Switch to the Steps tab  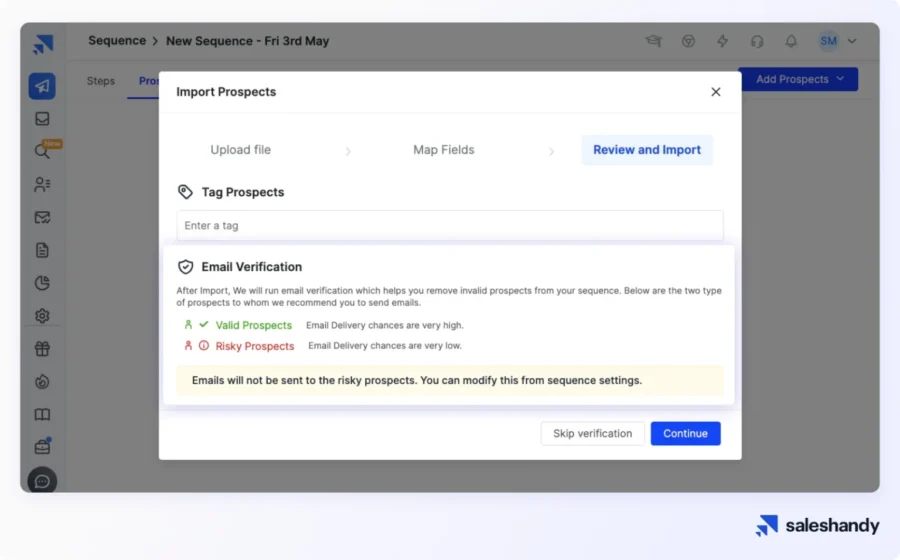point(101,81)
